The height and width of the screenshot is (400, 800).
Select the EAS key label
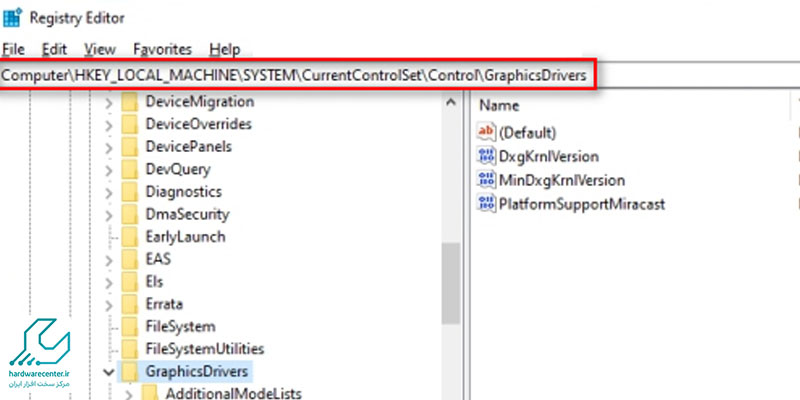pos(158,259)
